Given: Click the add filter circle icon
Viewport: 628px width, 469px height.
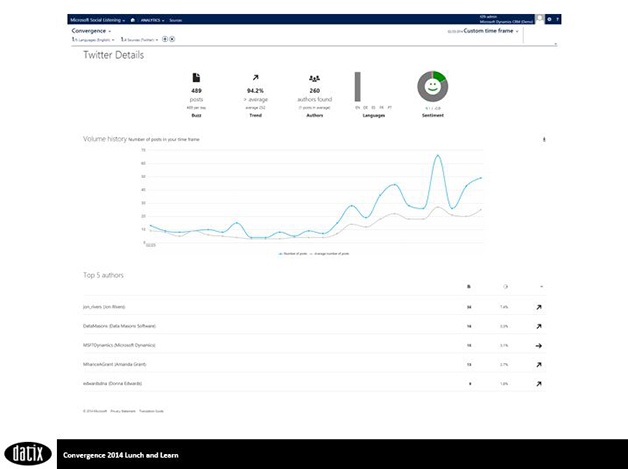Looking at the screenshot, I should pyautogui.click(x=165, y=39).
